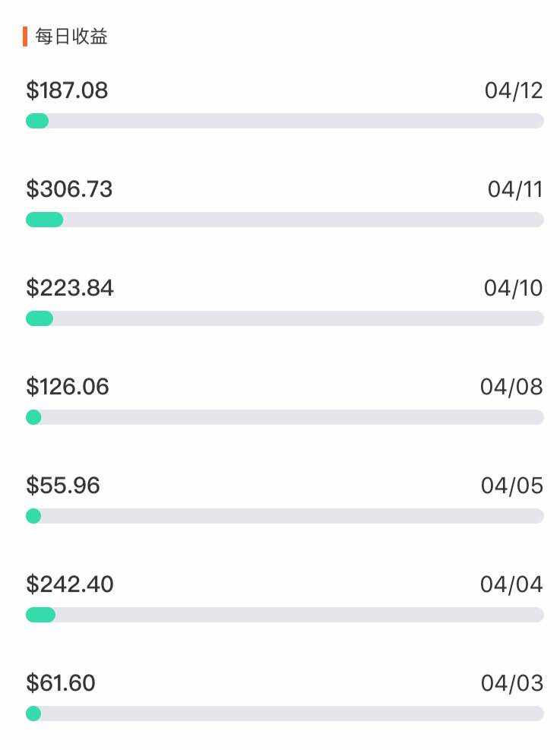The image size is (560, 750).
Task: Click the 04/04 date label
Action: (511, 584)
